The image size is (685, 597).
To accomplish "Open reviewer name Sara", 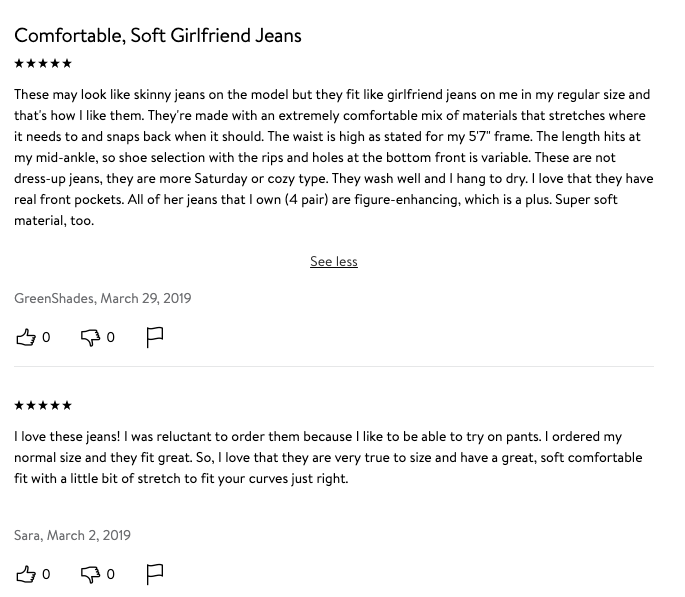I will (27, 535).
